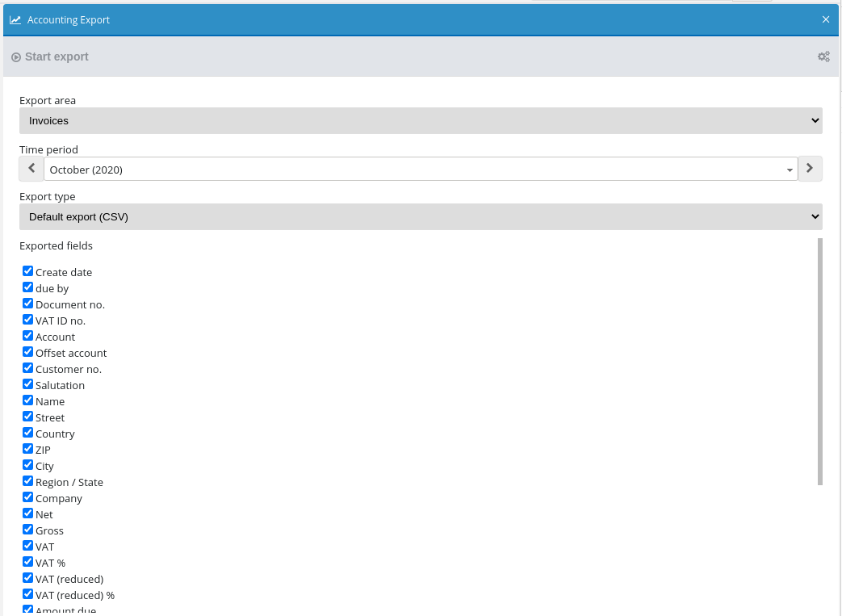This screenshot has height=616, width=842.
Task: Click the Time period label
Action: pyautogui.click(x=48, y=150)
